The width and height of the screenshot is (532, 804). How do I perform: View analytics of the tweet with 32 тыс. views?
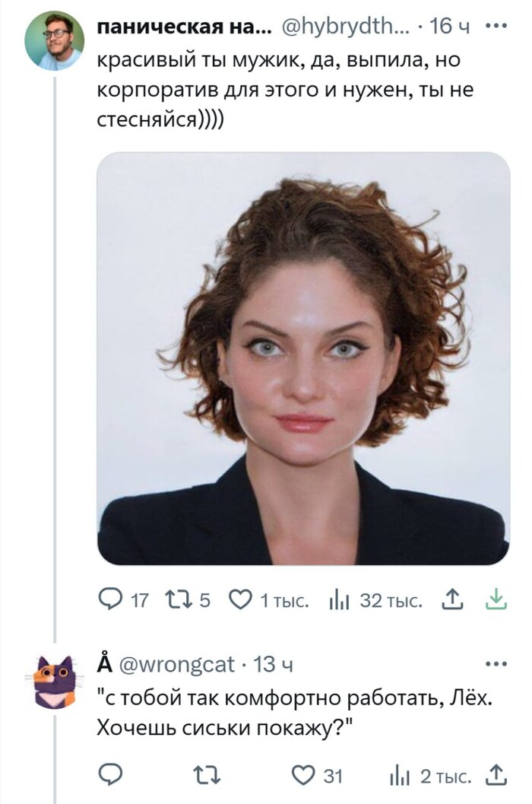(x=338, y=601)
